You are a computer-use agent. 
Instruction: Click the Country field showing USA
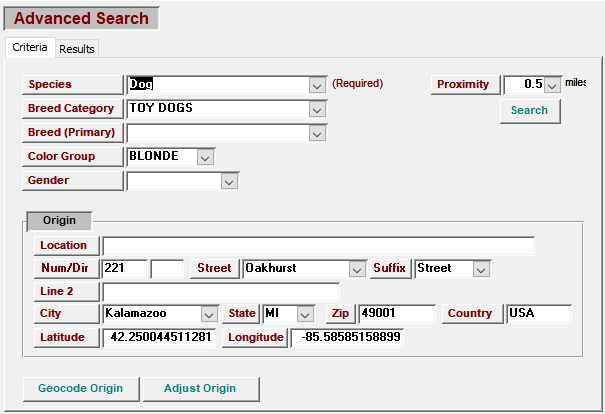click(x=539, y=314)
